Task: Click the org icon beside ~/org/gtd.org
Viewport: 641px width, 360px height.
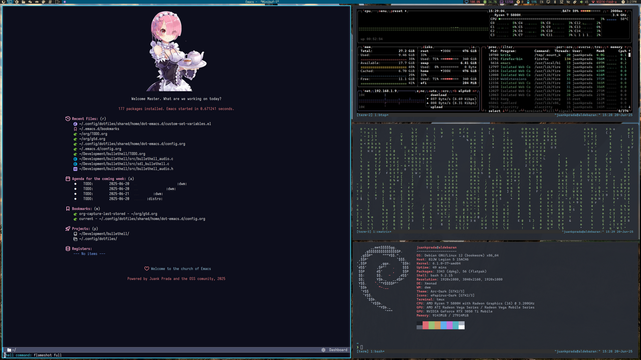Action: (75, 139)
